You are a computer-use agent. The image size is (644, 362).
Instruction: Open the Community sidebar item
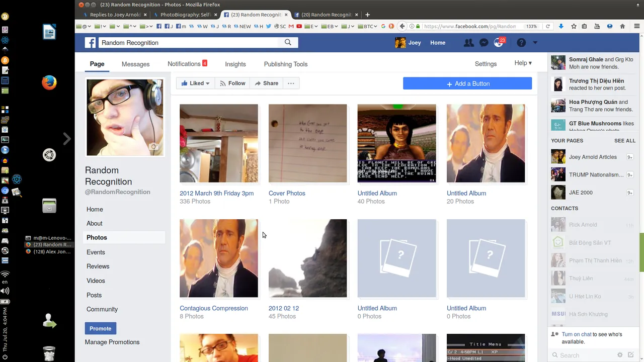(102, 309)
